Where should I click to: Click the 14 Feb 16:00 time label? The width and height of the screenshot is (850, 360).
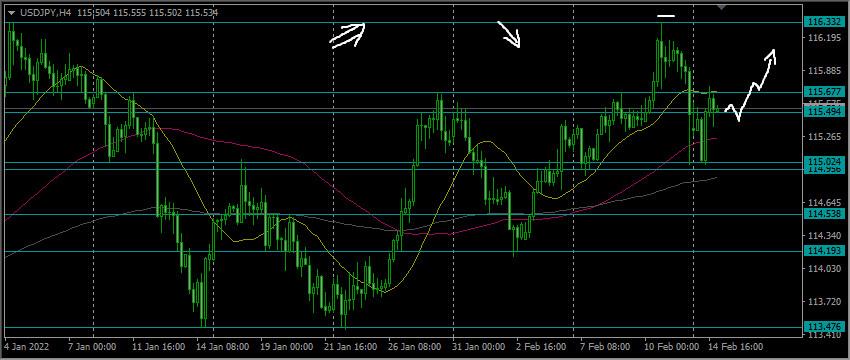coord(737,346)
